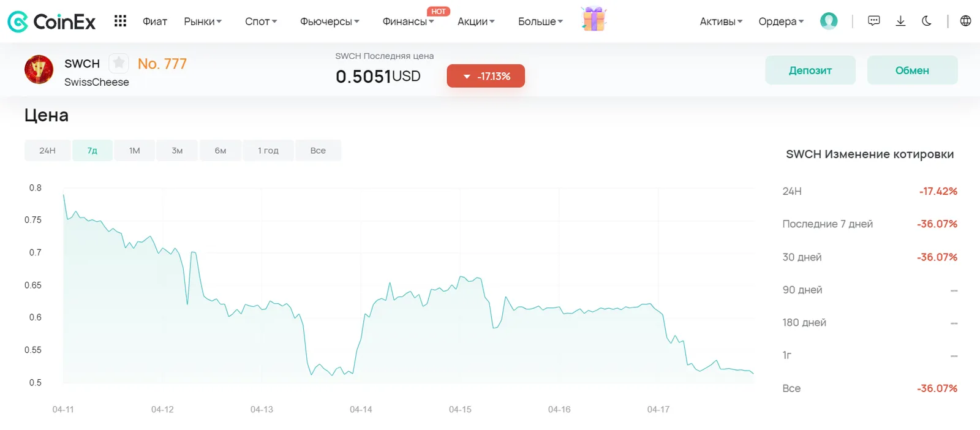This screenshot has height=430, width=980.
Task: Select the 24H chart range tab
Action: tap(47, 151)
